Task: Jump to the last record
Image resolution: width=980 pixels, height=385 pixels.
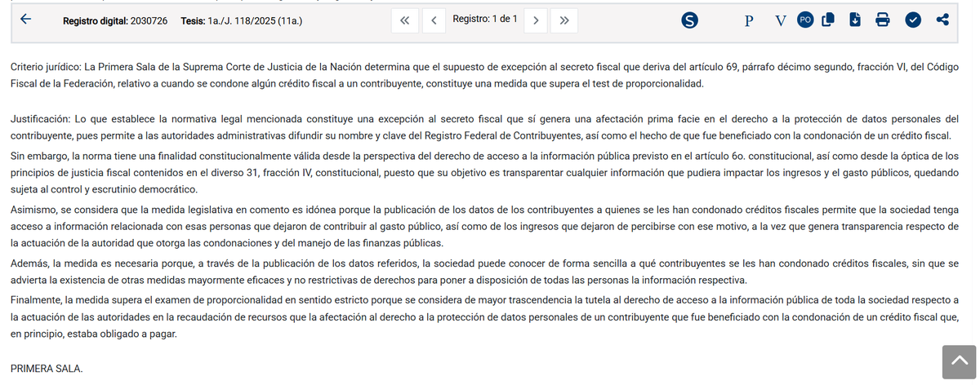Action: click(x=563, y=20)
